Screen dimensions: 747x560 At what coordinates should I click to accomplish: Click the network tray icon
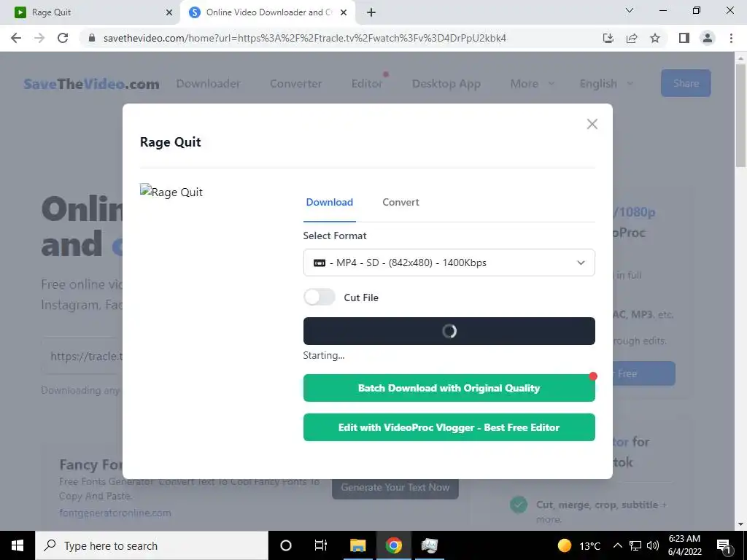[x=635, y=545]
